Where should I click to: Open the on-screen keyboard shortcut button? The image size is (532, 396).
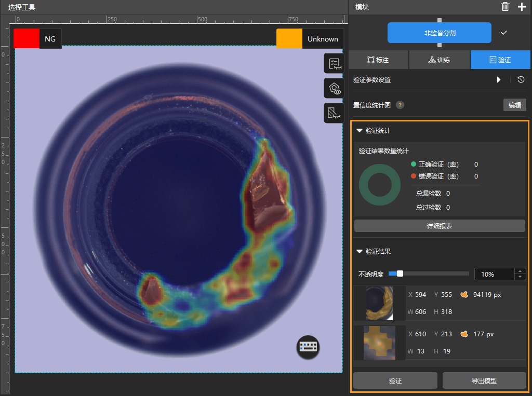click(x=308, y=347)
